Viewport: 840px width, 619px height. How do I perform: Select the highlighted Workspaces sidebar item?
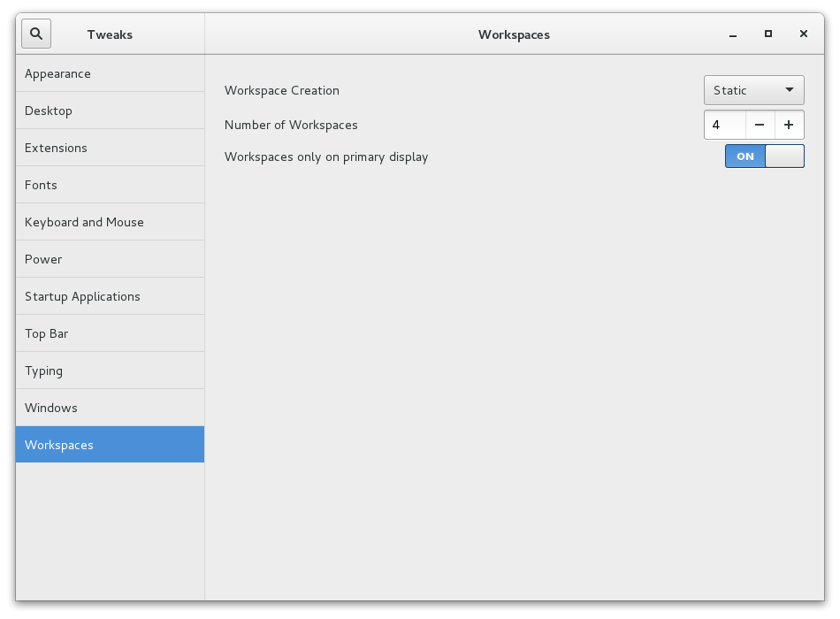[x=110, y=444]
